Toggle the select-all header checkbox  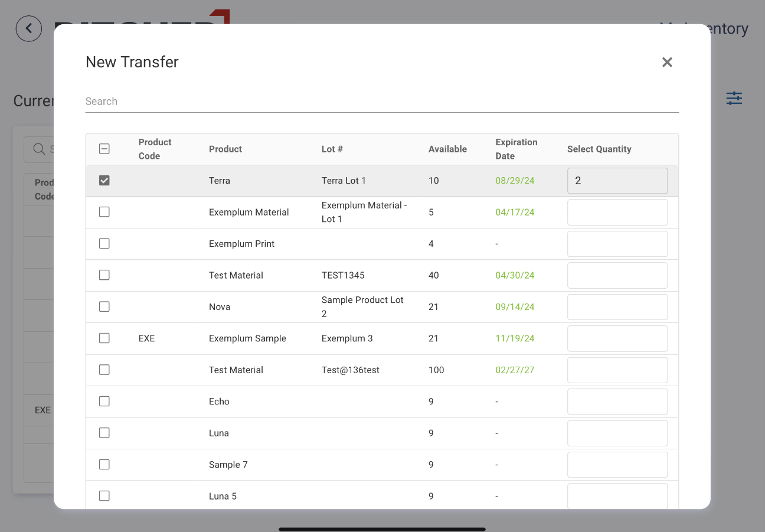point(104,149)
